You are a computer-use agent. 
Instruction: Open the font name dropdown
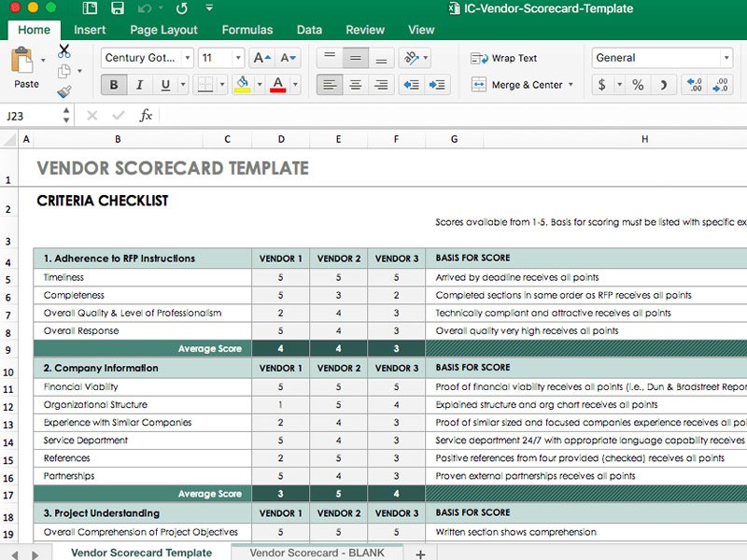pyautogui.click(x=188, y=58)
